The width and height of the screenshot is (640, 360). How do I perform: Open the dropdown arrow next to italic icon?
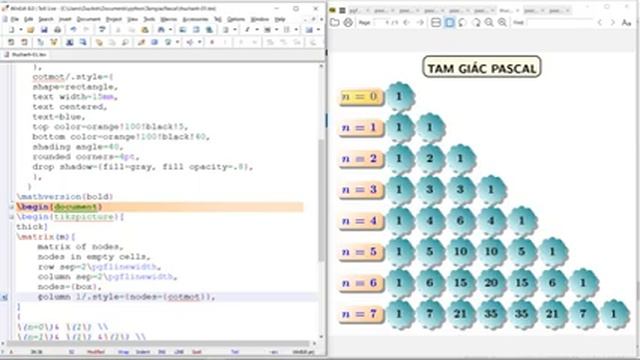[257, 29]
